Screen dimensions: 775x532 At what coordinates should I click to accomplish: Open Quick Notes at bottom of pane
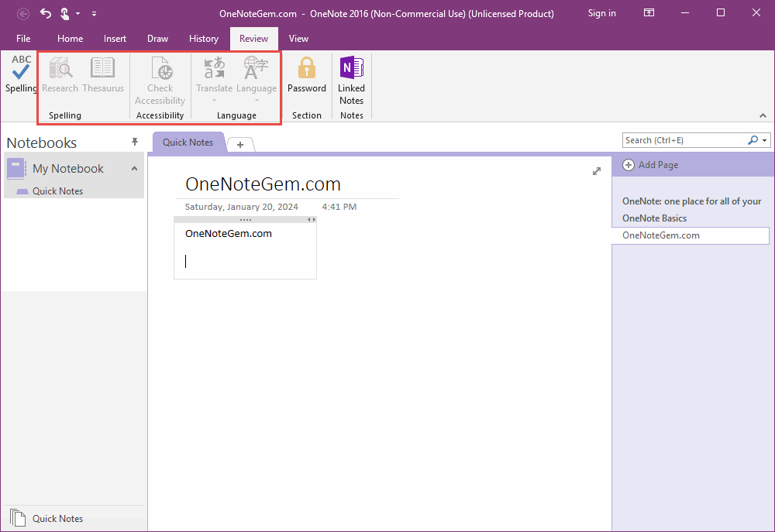[x=57, y=519]
